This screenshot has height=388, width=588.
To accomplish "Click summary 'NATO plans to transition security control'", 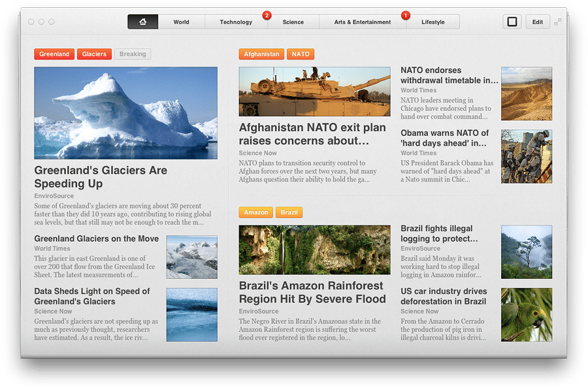I will click(308, 171).
